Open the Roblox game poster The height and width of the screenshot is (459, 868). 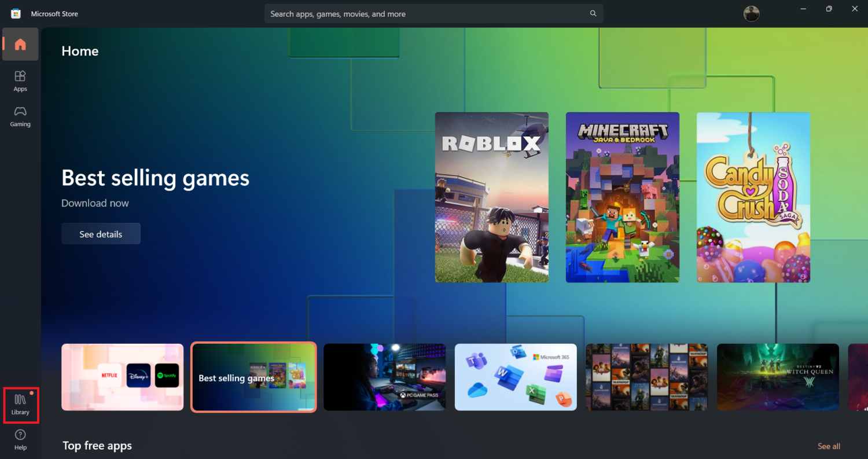click(x=492, y=197)
